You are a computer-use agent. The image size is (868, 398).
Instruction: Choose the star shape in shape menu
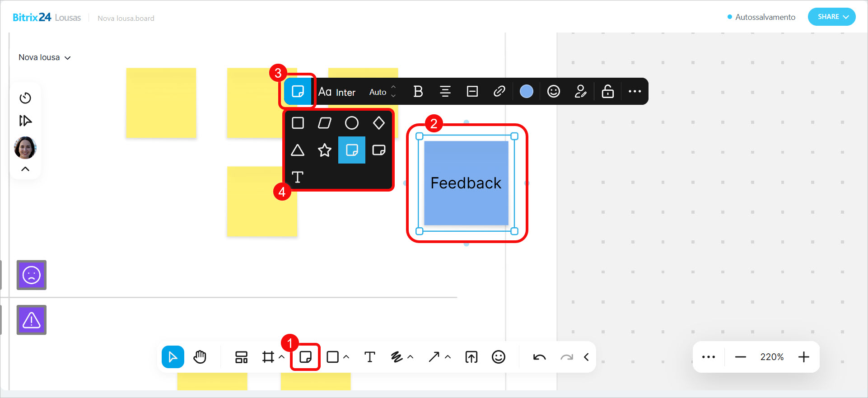point(324,150)
